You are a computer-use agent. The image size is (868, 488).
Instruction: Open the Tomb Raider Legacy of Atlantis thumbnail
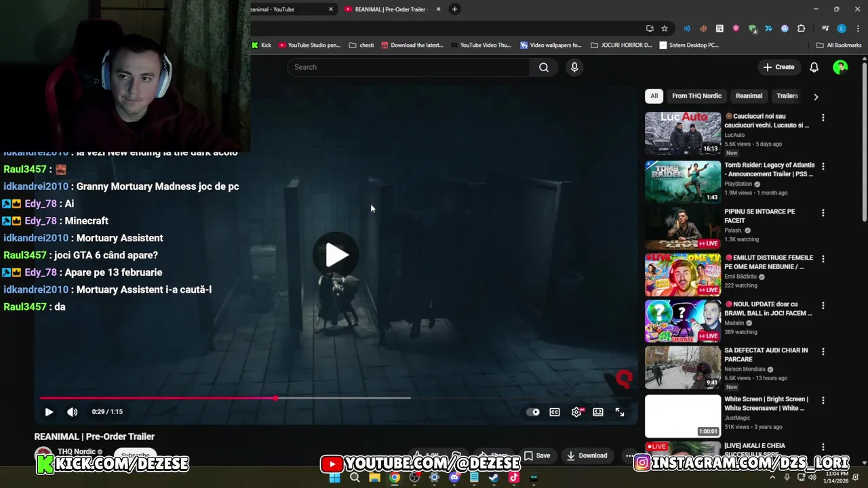683,182
